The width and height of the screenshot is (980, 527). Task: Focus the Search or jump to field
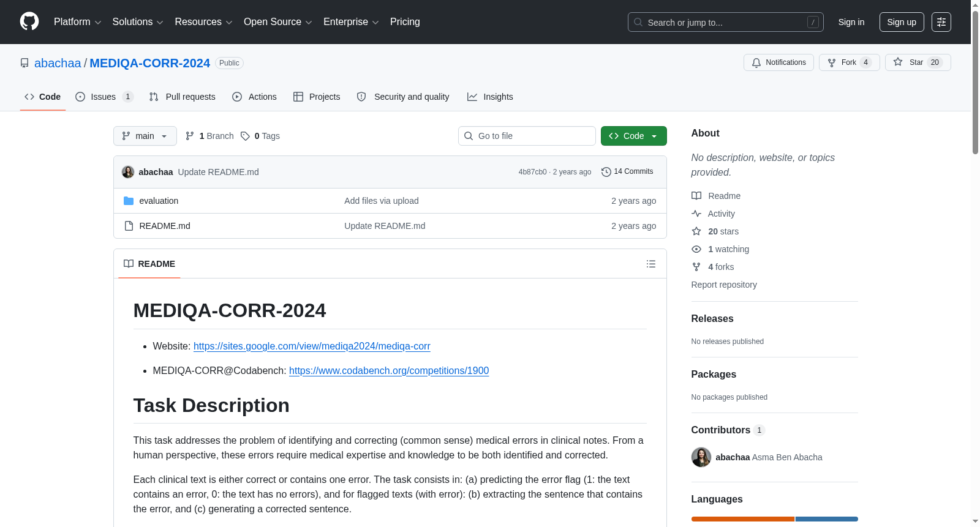pos(726,22)
